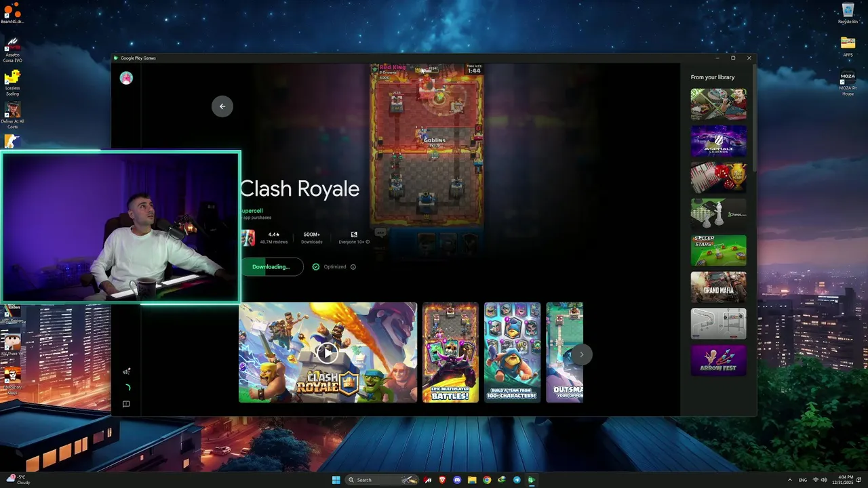
Task: Open the megaphone notifications icon in sidebar
Action: [126, 371]
